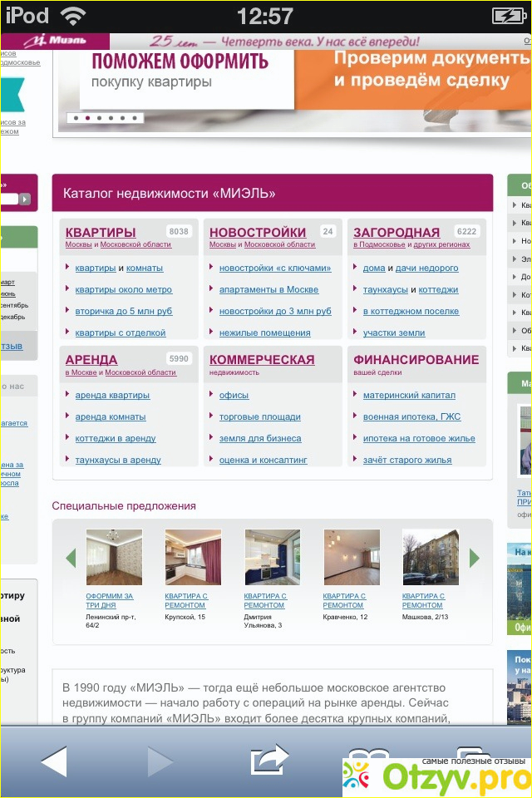This screenshot has height=798, width=532.
Task: Open the Машкова, 2/13 building thumbnail
Action: 430,558
